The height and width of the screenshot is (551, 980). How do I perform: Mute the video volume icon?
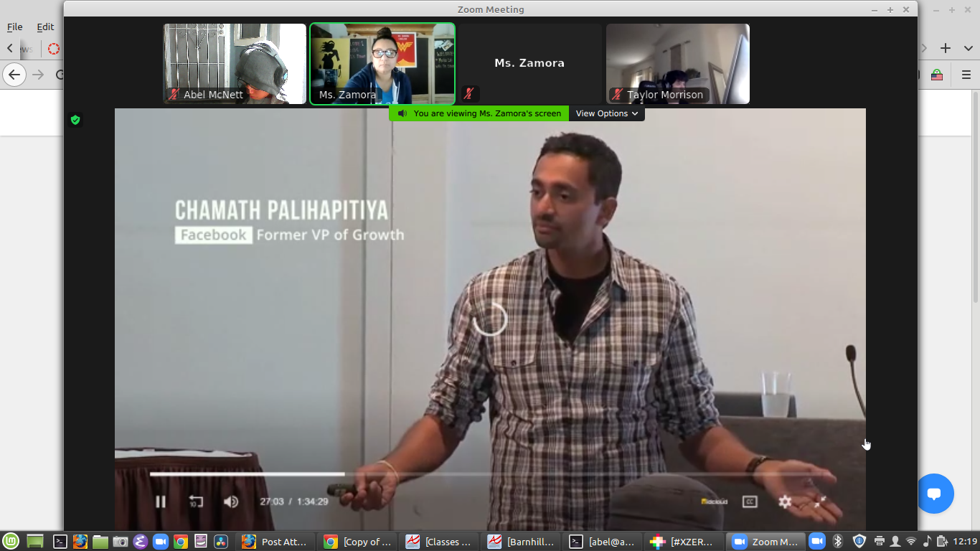point(231,501)
